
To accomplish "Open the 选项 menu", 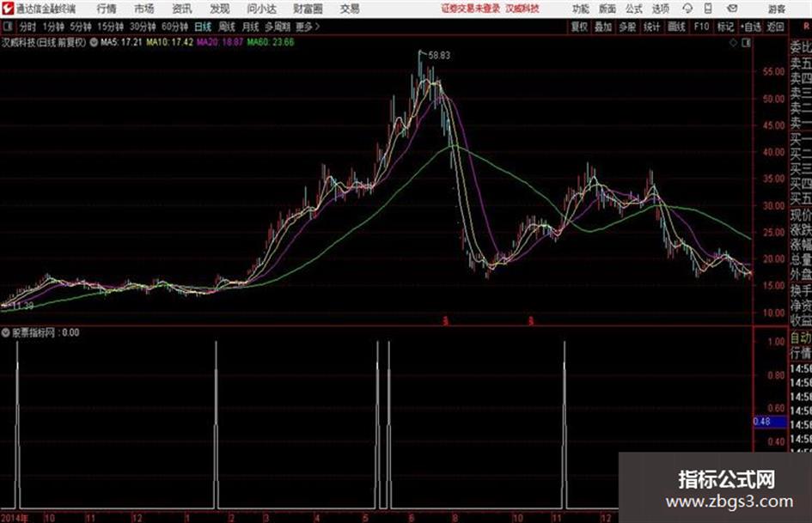I will (x=660, y=9).
